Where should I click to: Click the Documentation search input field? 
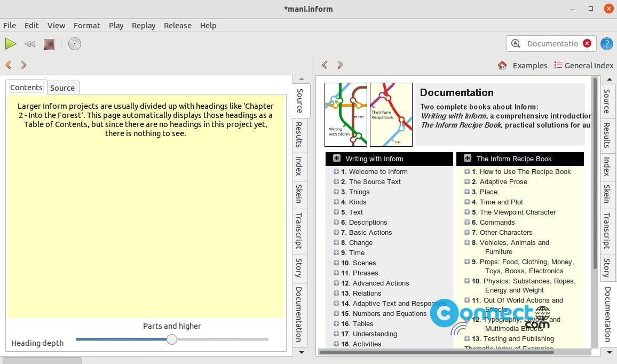tap(552, 43)
